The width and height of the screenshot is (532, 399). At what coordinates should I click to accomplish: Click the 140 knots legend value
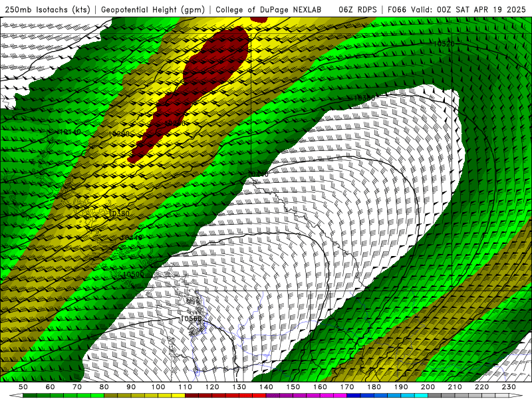[x=266, y=387]
